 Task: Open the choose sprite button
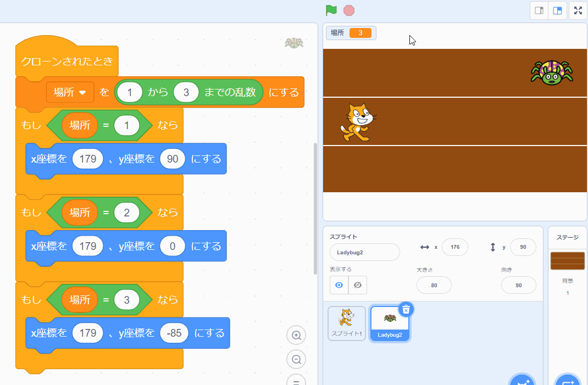523,380
